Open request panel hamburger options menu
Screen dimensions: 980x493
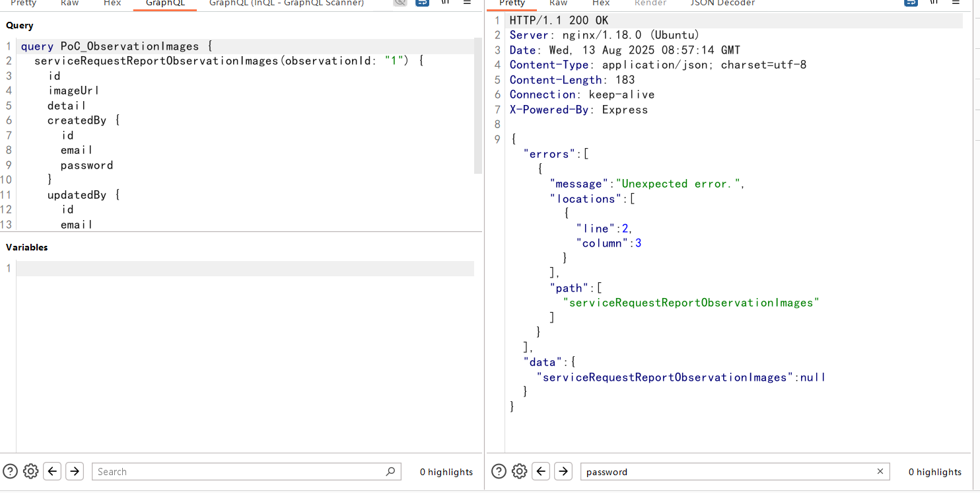pyautogui.click(x=467, y=3)
